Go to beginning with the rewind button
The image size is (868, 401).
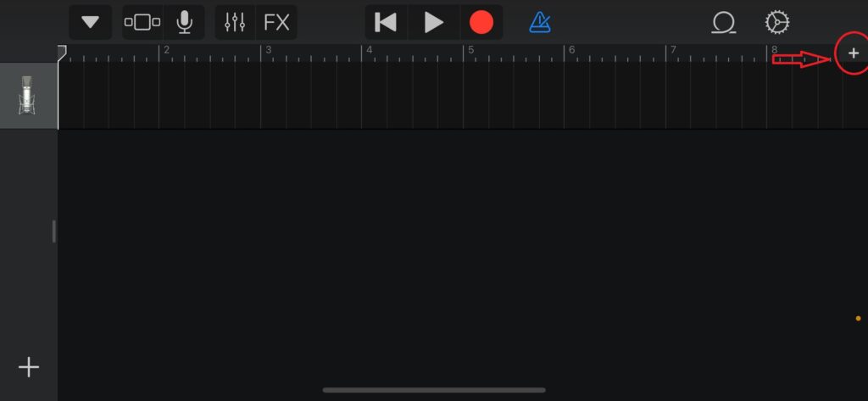tap(386, 23)
